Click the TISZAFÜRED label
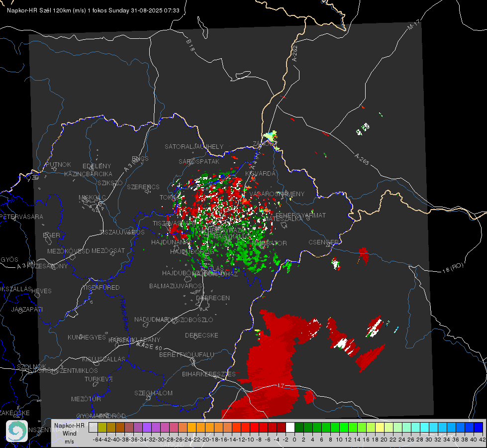Image resolution: width=487 pixels, height=448 pixels. 101,288
